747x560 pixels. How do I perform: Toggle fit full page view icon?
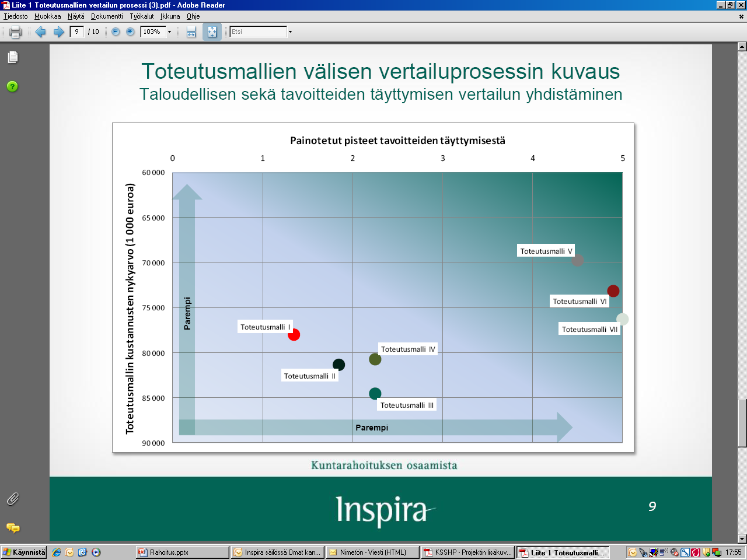point(212,32)
